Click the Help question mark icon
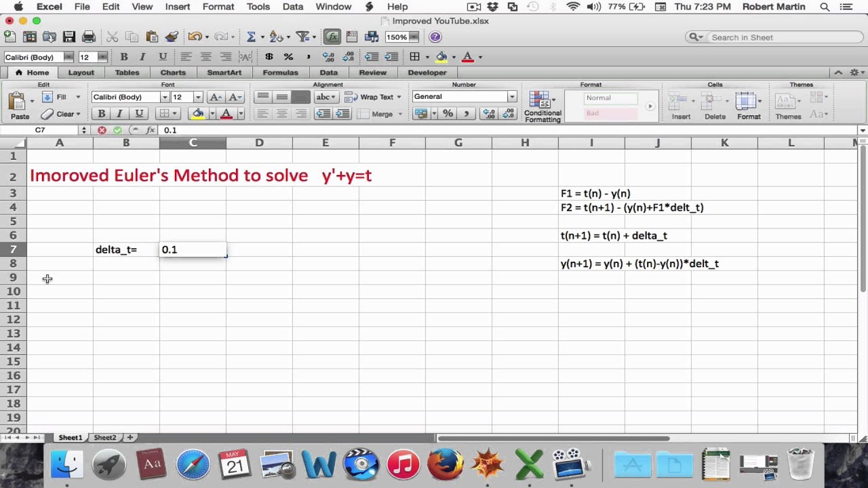 (x=435, y=37)
